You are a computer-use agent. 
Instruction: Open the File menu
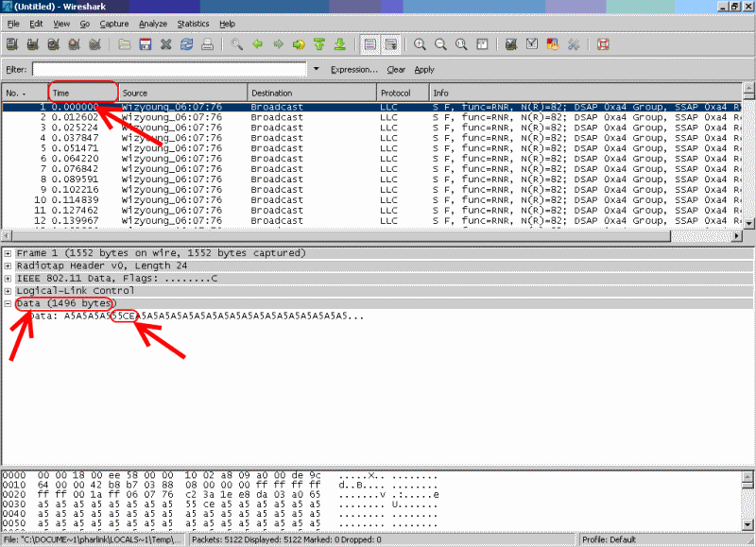[13, 24]
